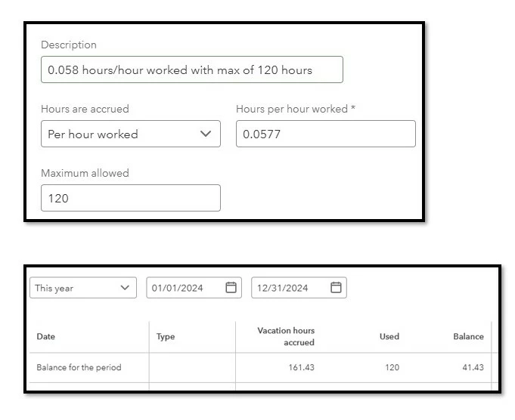Click the 161.43 accrued hours value
515x420 pixels.
tap(301, 367)
